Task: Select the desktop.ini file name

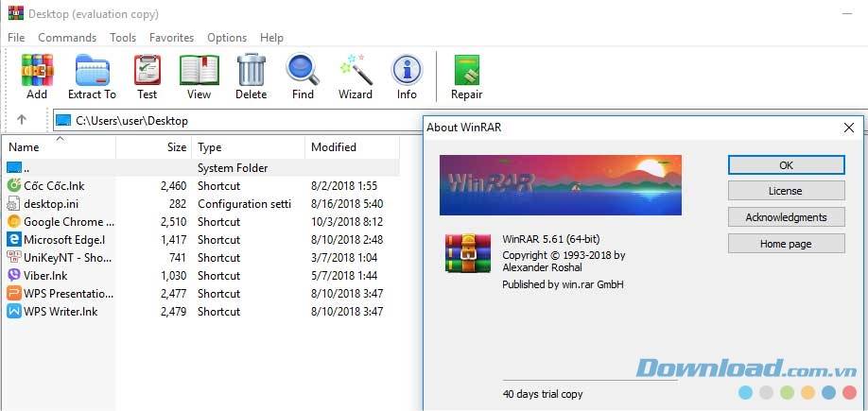Action: [x=51, y=203]
